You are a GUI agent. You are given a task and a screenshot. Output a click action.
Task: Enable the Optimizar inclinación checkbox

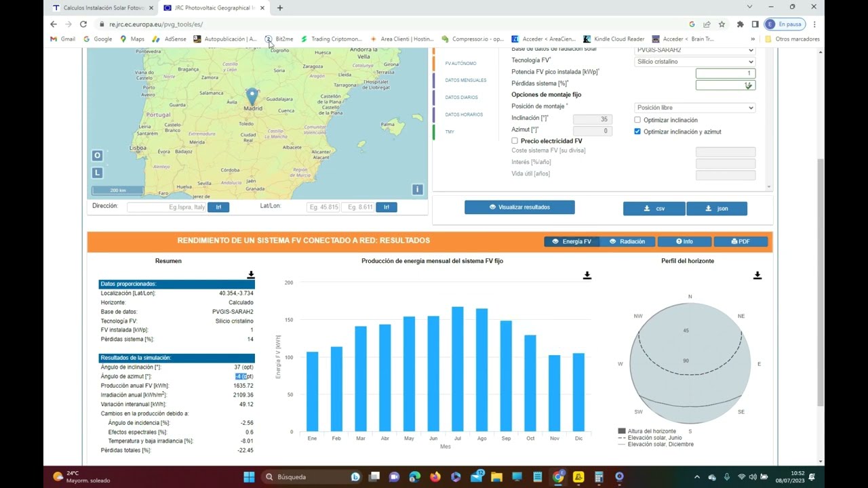(637, 120)
